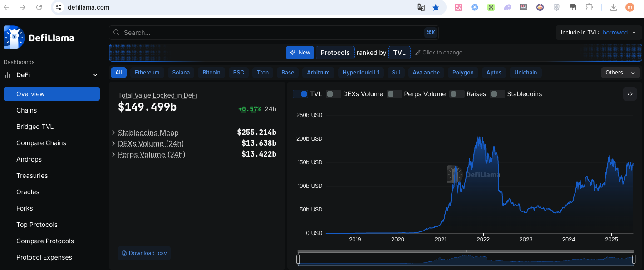Open the green square extension icon
Image resolution: width=644 pixels, height=270 pixels.
coord(491,7)
